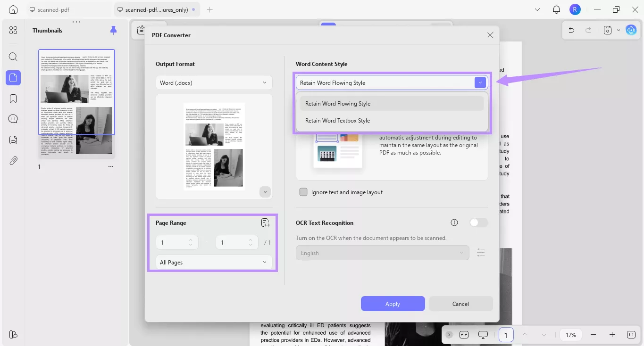Viewport: 644px width, 346px height.
Task: Click the 1:1 actual size icon
Action: click(x=631, y=335)
